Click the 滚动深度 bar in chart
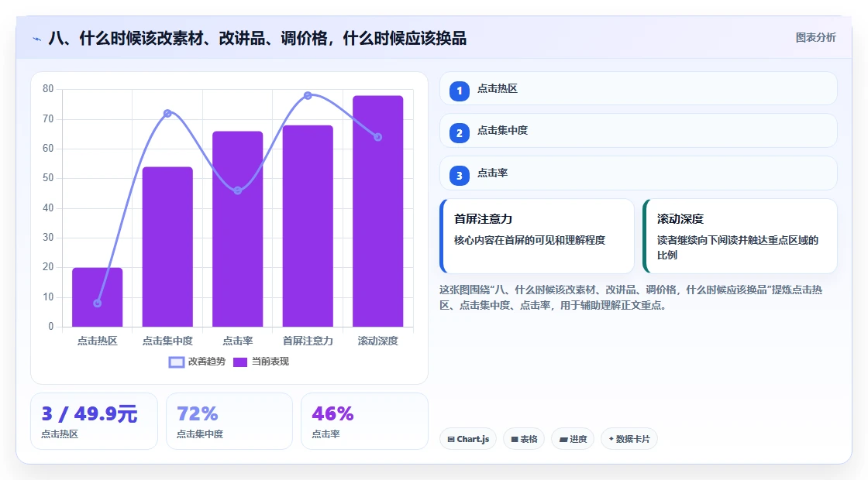The width and height of the screenshot is (868, 480). pos(377,211)
